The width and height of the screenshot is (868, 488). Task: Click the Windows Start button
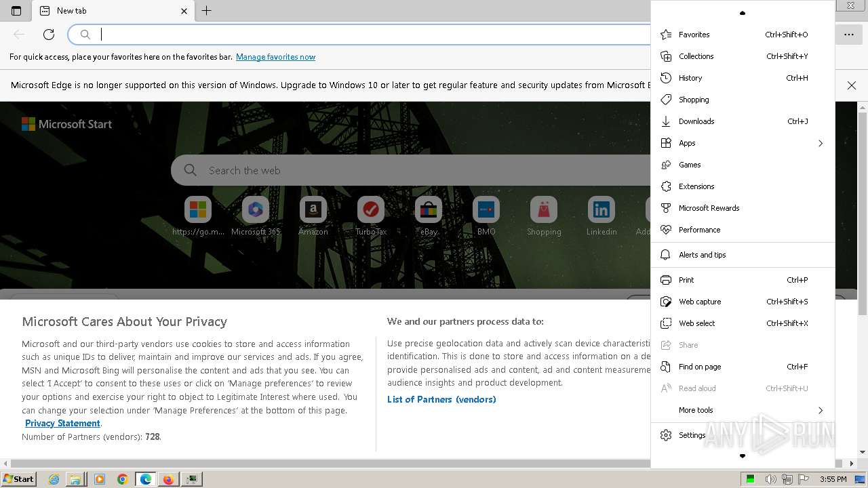click(18, 479)
